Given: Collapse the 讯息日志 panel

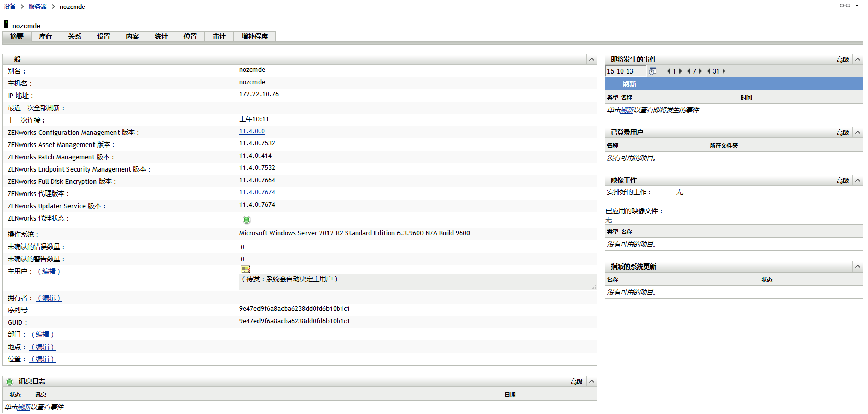Looking at the screenshot, I should point(592,381).
